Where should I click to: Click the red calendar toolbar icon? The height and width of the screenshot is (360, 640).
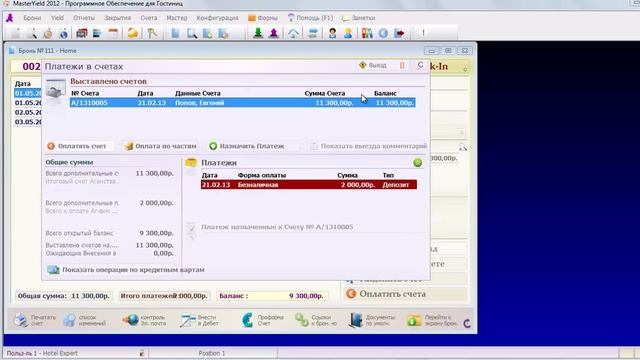(113, 33)
